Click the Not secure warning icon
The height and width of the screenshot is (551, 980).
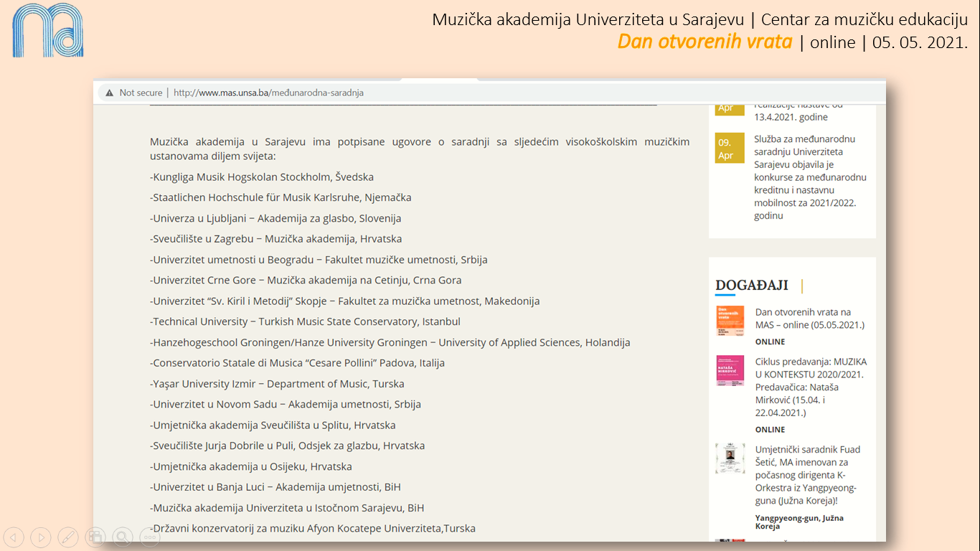coord(110,93)
